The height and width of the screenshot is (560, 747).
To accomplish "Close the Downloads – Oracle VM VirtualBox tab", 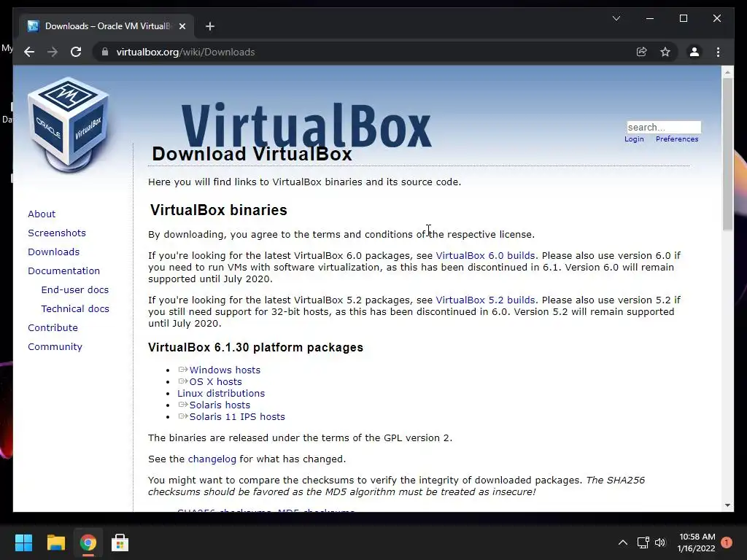I will tap(182, 26).
